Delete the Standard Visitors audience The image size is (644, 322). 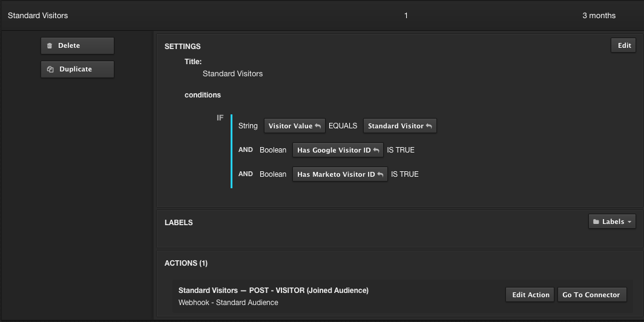click(x=77, y=46)
